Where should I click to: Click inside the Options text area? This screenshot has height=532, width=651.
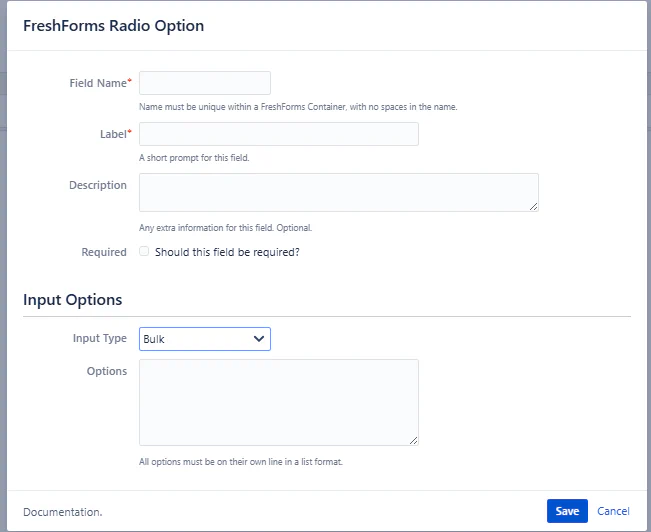click(278, 402)
